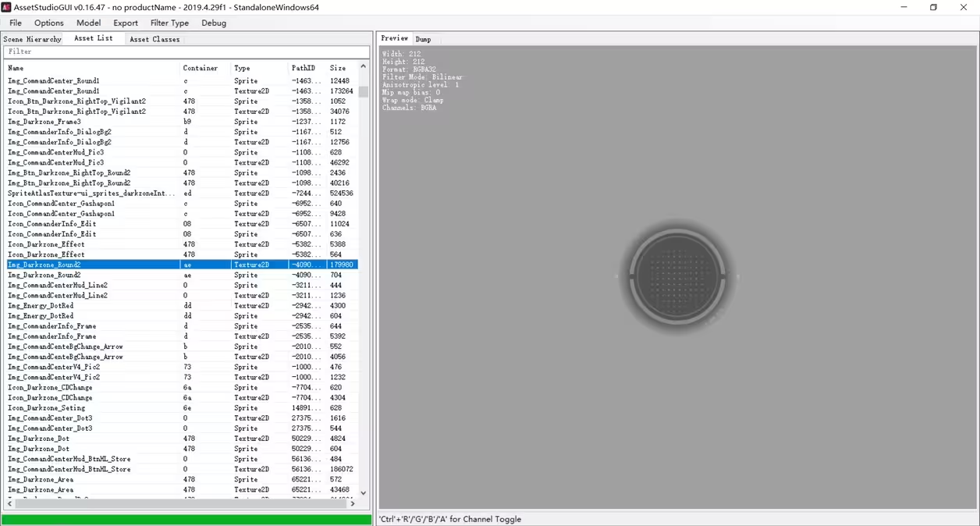
Task: Click the asset list scroll up arrow
Action: point(363,68)
